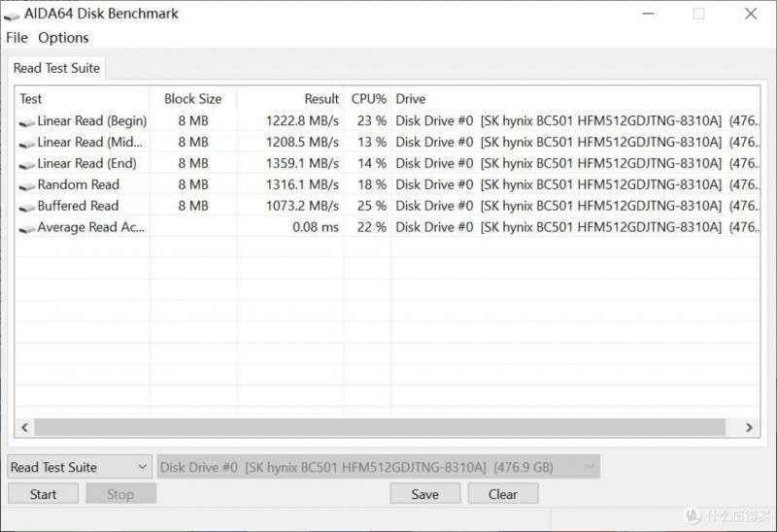
Task: Click the Linear Read (Mid...) row text
Action: coord(89,142)
